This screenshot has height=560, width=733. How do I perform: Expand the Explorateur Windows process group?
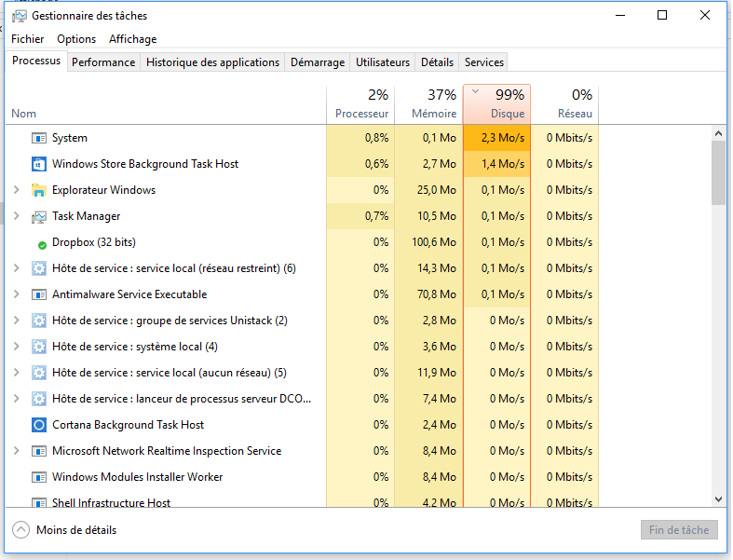point(16,190)
